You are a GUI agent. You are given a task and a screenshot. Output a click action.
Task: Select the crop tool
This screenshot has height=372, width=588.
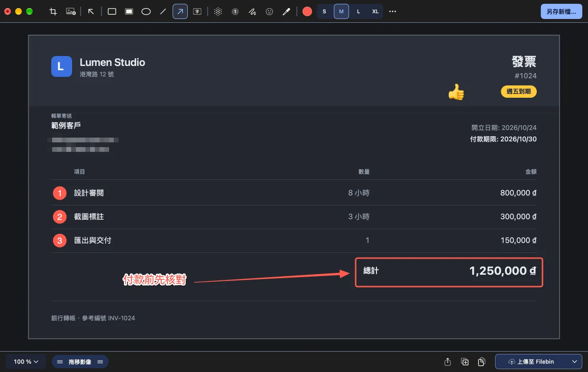point(53,11)
